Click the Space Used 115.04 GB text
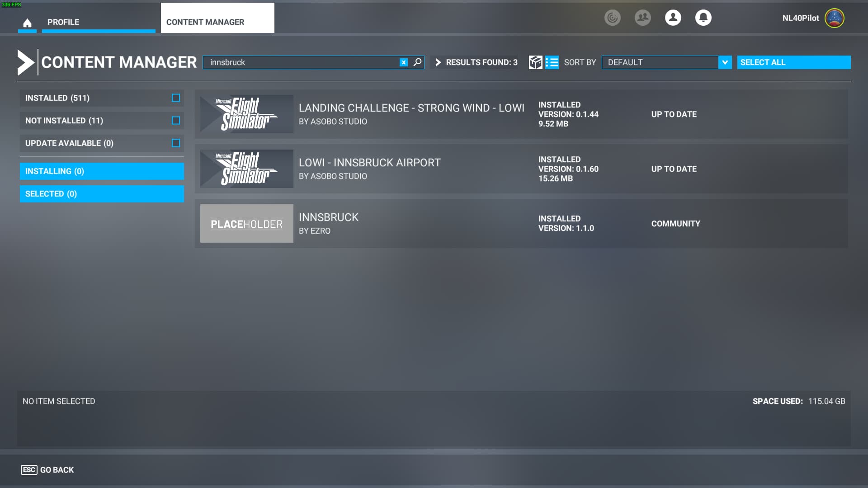This screenshot has height=488, width=868. click(799, 401)
